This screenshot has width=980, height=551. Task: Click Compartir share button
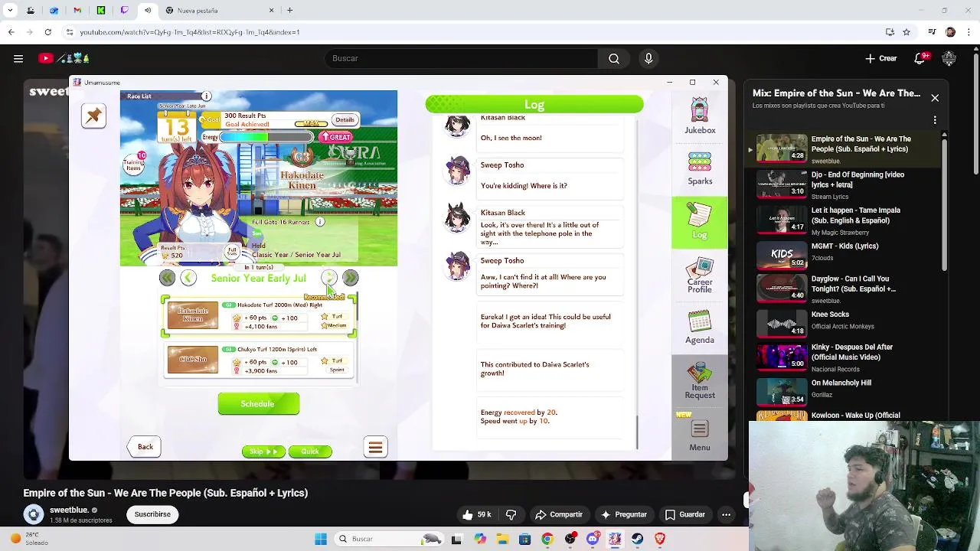559,514
